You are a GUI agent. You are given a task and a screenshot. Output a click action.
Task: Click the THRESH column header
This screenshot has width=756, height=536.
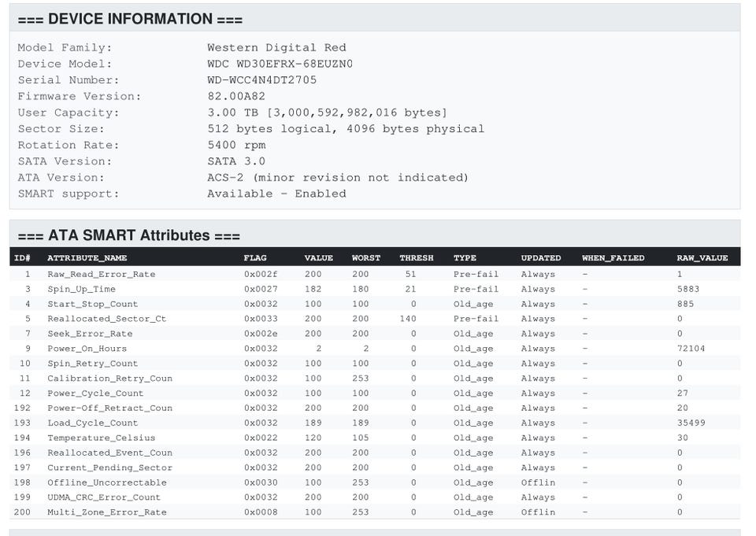416,258
